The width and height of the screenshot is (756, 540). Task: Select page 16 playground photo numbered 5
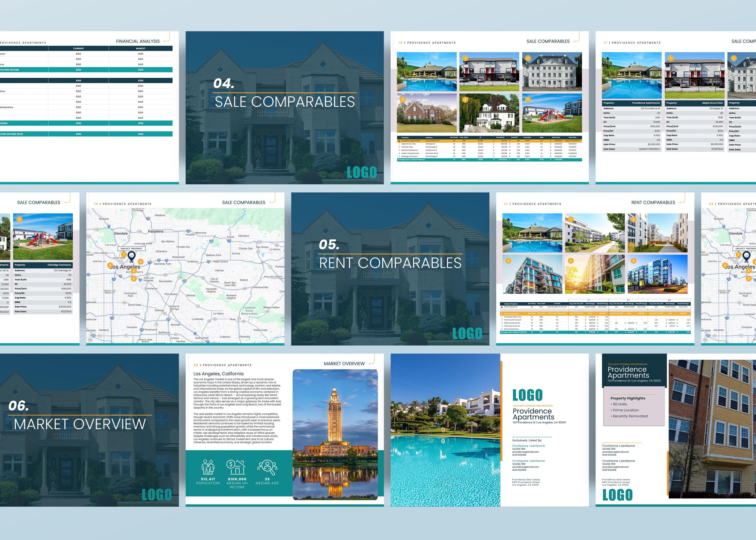[552, 113]
